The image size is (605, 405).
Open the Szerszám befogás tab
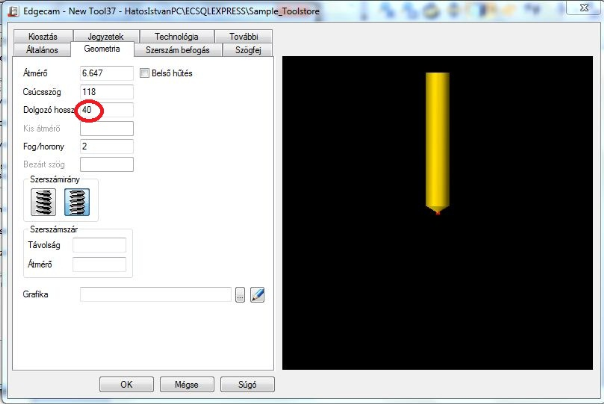(177, 50)
